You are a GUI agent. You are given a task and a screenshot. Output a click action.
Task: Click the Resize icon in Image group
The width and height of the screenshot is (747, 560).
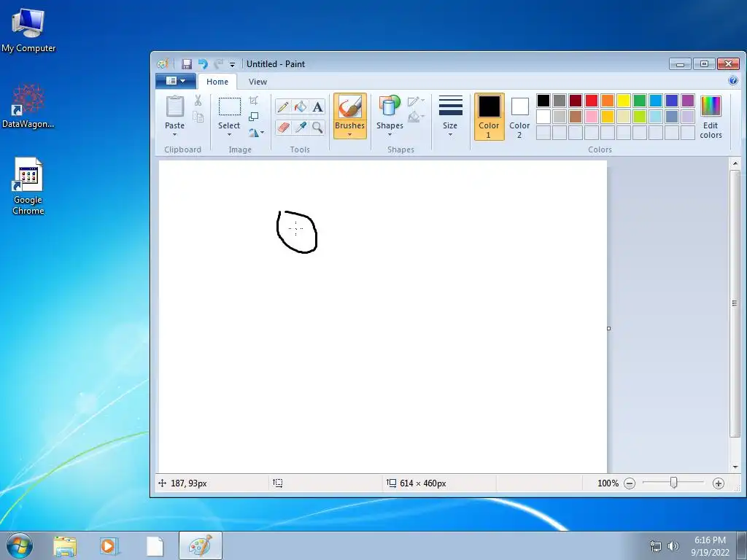click(254, 117)
